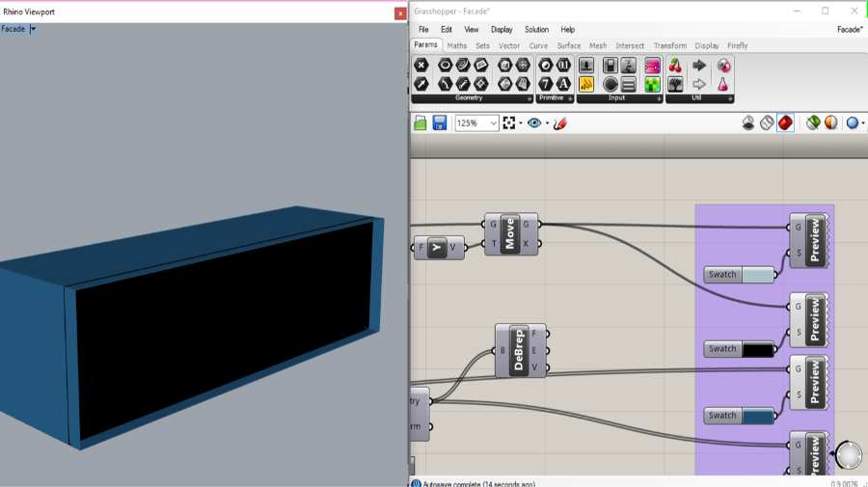Open the File menu

(x=423, y=29)
